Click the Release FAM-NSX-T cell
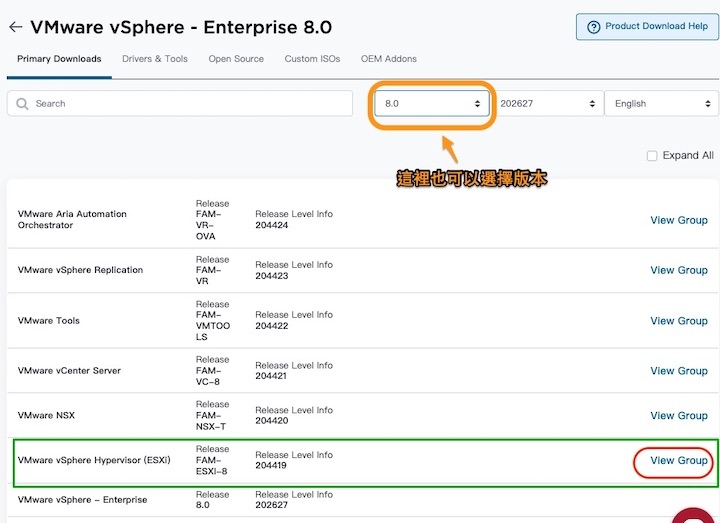Screen dimensions: 720x523 [x=213, y=415]
